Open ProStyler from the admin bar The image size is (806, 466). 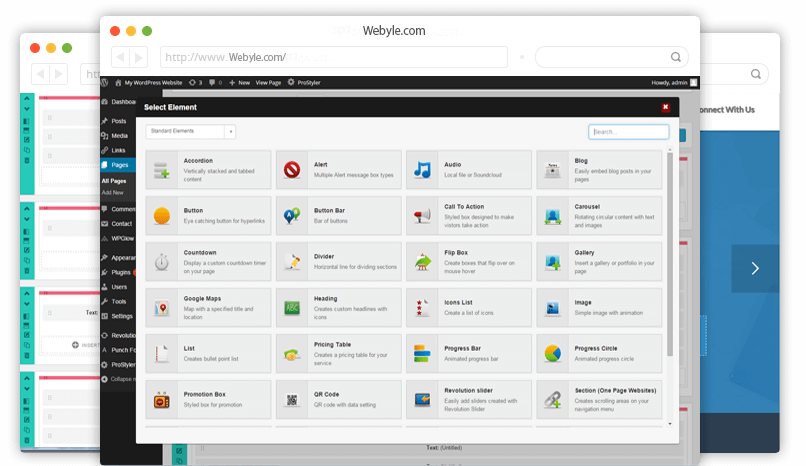pos(304,82)
